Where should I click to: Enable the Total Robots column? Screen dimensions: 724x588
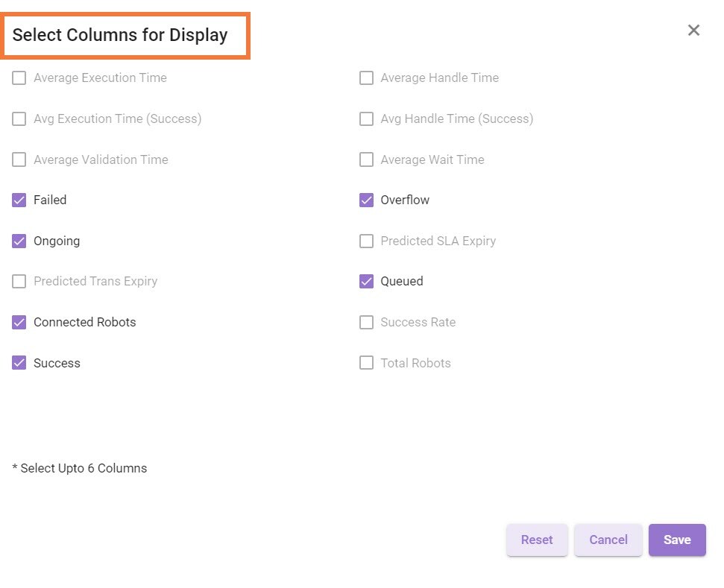point(366,363)
